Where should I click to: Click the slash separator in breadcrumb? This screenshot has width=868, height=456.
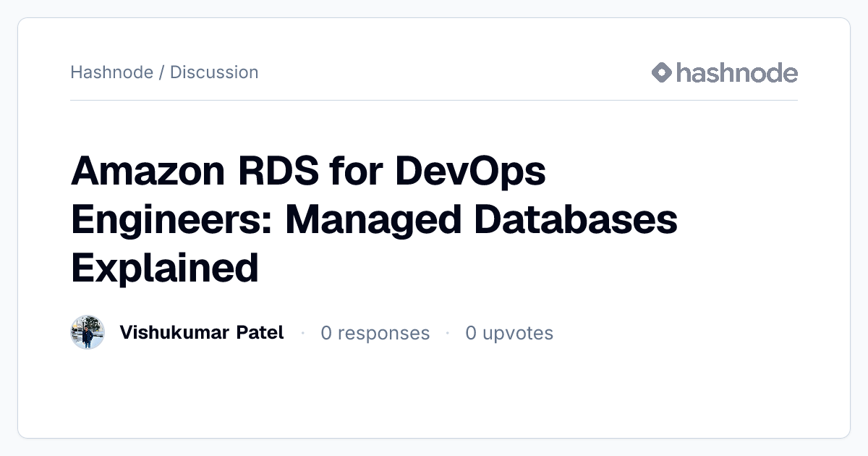[x=161, y=72]
